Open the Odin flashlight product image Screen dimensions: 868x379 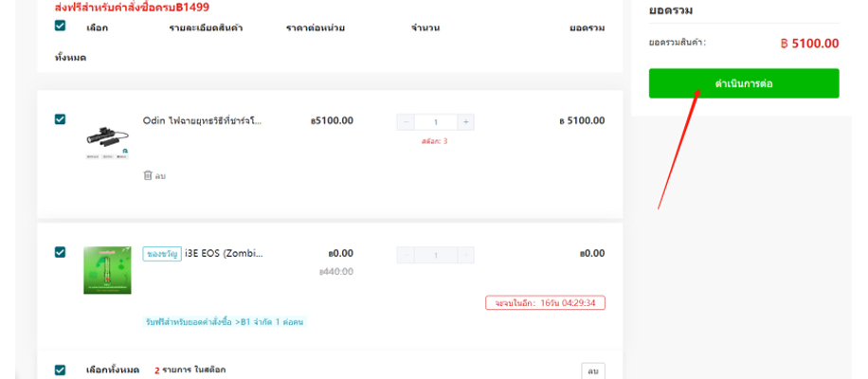pyautogui.click(x=106, y=139)
